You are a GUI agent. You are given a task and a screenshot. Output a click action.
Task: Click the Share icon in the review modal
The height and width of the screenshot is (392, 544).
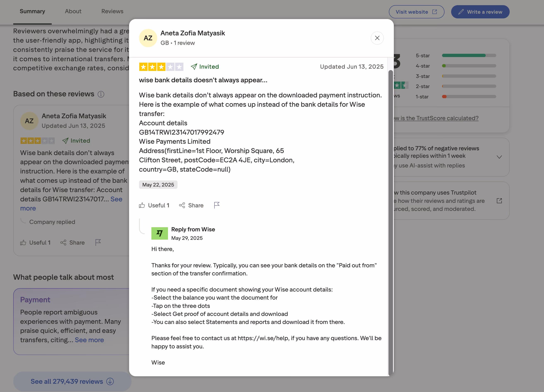(x=182, y=205)
